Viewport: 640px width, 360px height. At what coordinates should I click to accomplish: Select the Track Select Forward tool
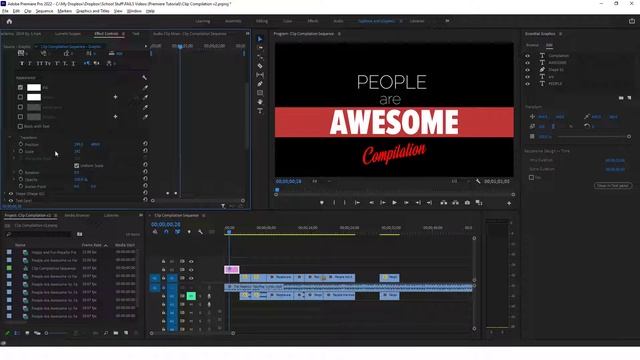coord(260,48)
